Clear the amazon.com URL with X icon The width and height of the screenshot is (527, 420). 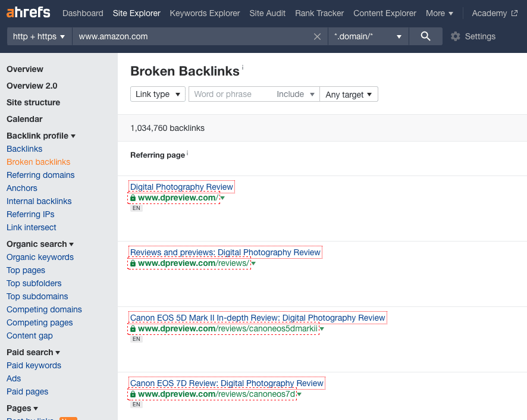point(317,36)
